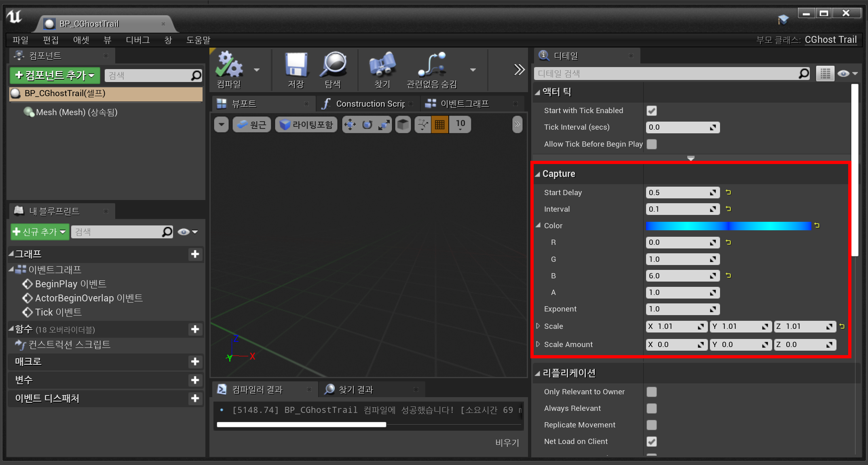Open the Add Component (컴포넌트 추가) dropdown
Image resolution: width=868 pixels, height=465 pixels.
pos(55,75)
